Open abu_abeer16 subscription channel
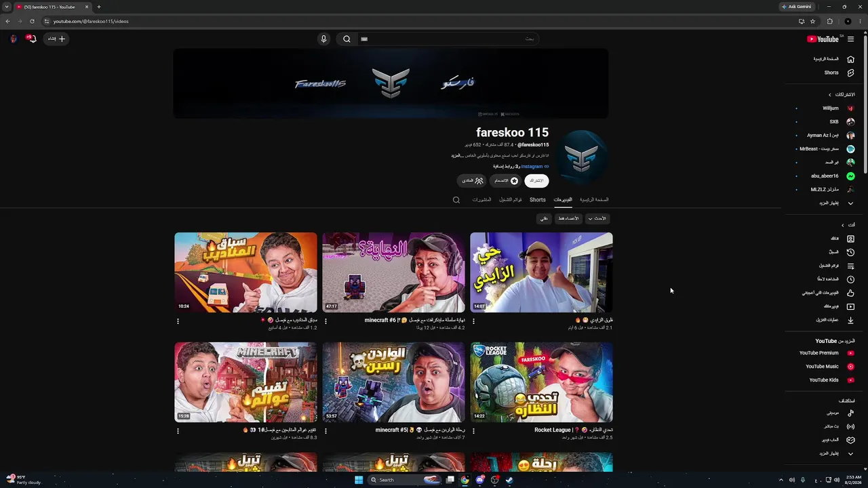Screen dimensions: 868x488 point(825,176)
